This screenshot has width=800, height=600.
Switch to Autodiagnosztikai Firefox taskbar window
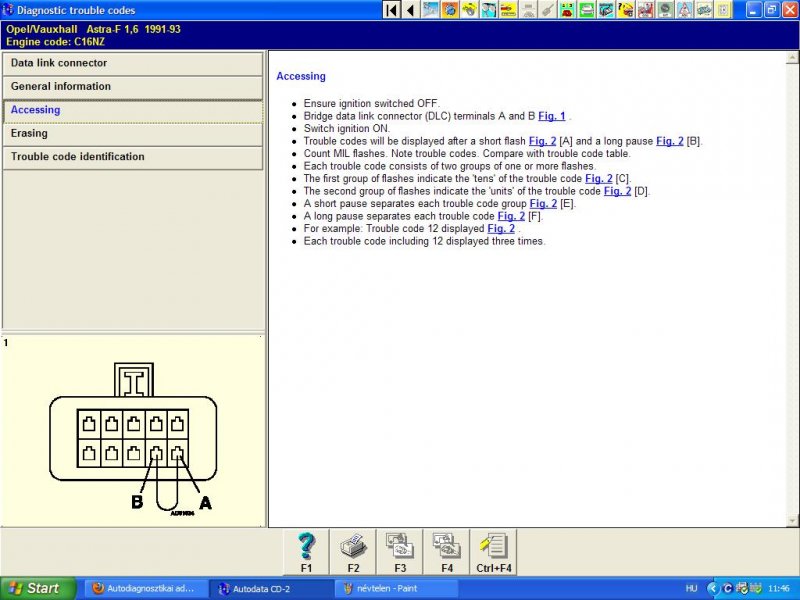[145, 588]
